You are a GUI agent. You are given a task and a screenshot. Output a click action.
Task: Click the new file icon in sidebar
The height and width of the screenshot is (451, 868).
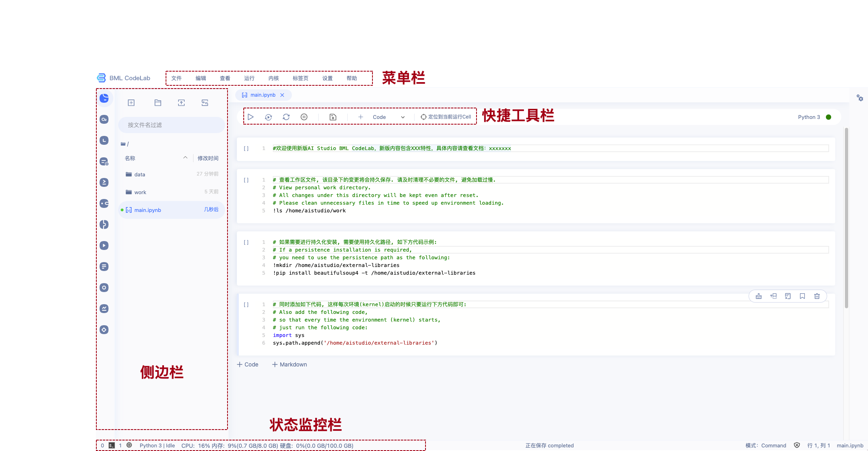point(131,103)
